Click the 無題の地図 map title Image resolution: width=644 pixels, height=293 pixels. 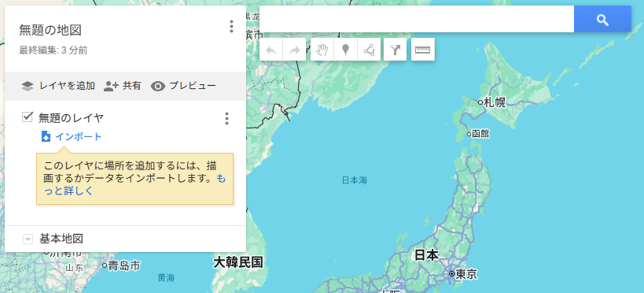point(50,30)
